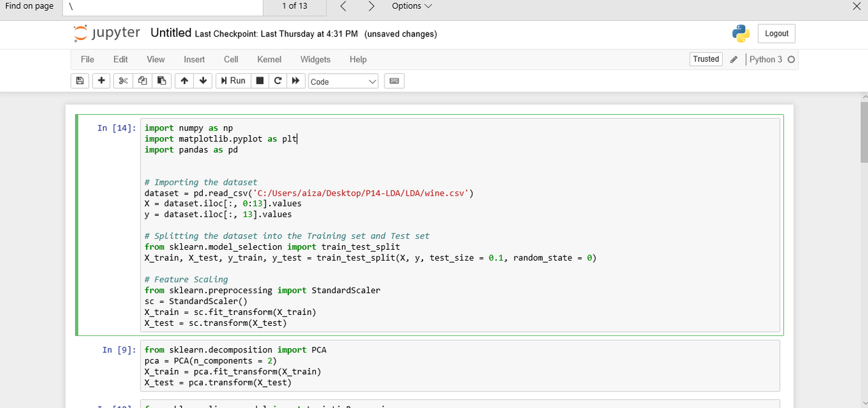The height and width of the screenshot is (408, 868).
Task: Click the '(unsaved changes)' status text
Action: (x=401, y=34)
